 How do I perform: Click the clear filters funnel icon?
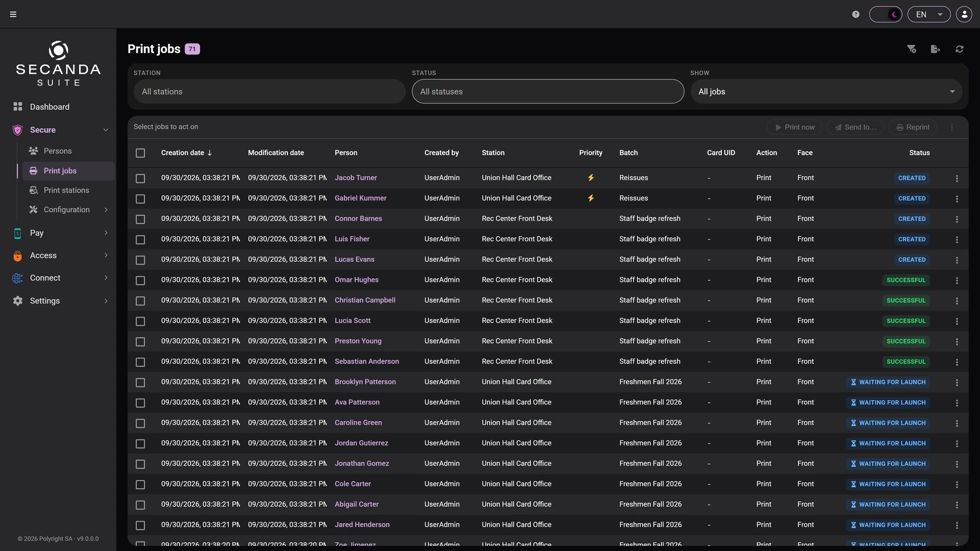(912, 49)
